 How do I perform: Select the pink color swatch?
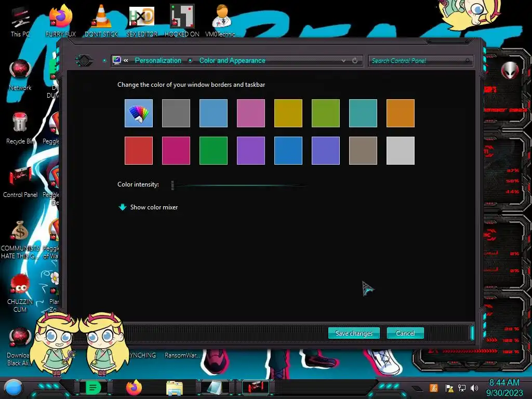[x=251, y=113]
